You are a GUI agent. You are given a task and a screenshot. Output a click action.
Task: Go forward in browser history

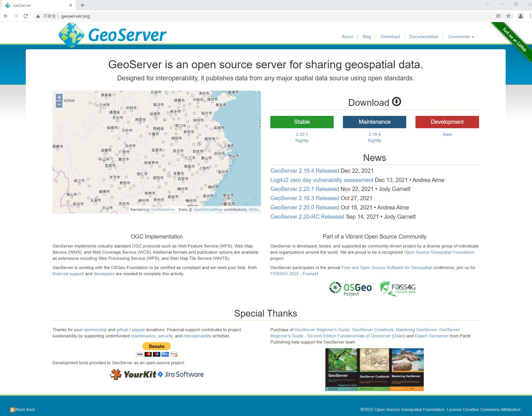coord(16,16)
